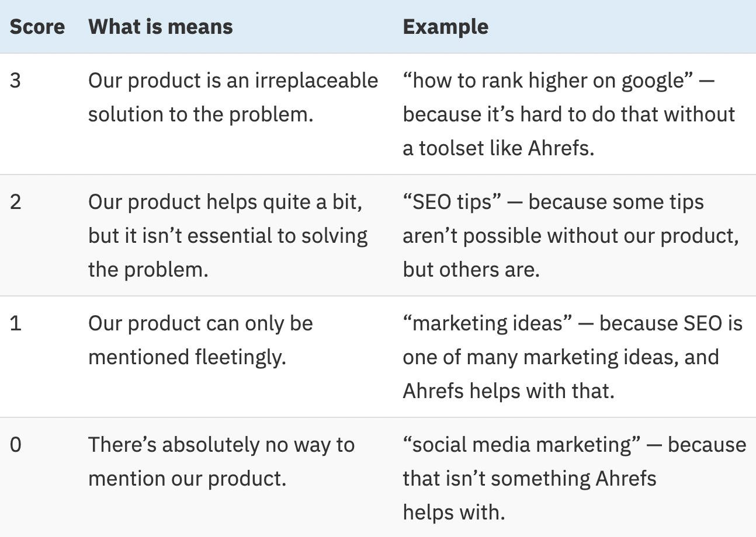This screenshot has width=756, height=537.
Task: Click 'a toolset like Ahrefs' line
Action: [x=498, y=148]
